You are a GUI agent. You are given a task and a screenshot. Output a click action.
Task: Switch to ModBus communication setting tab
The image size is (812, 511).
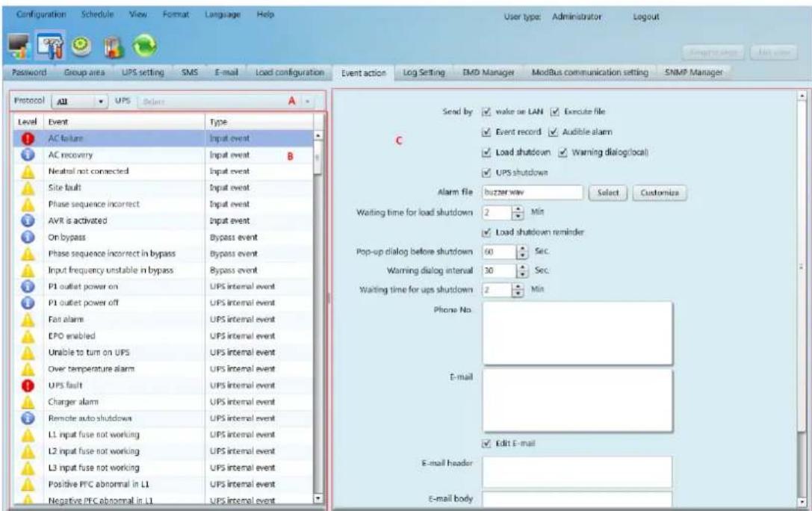[590, 72]
